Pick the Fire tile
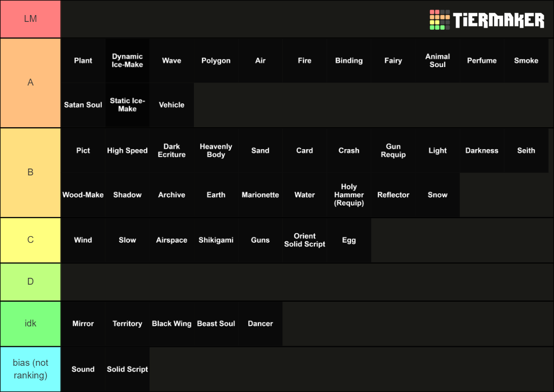The height and width of the screenshot is (392, 554). (x=305, y=60)
